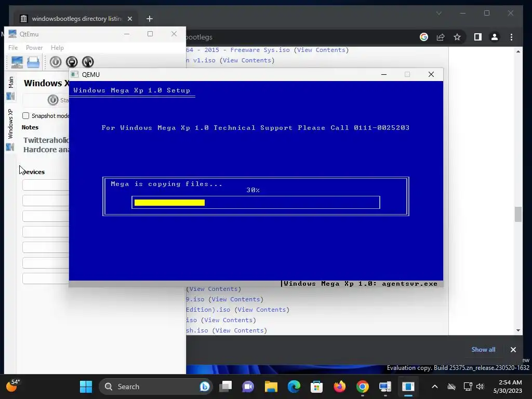The height and width of the screenshot is (399, 532).
Task: Click the Notes heading in QtEmu
Action: [x=30, y=127]
